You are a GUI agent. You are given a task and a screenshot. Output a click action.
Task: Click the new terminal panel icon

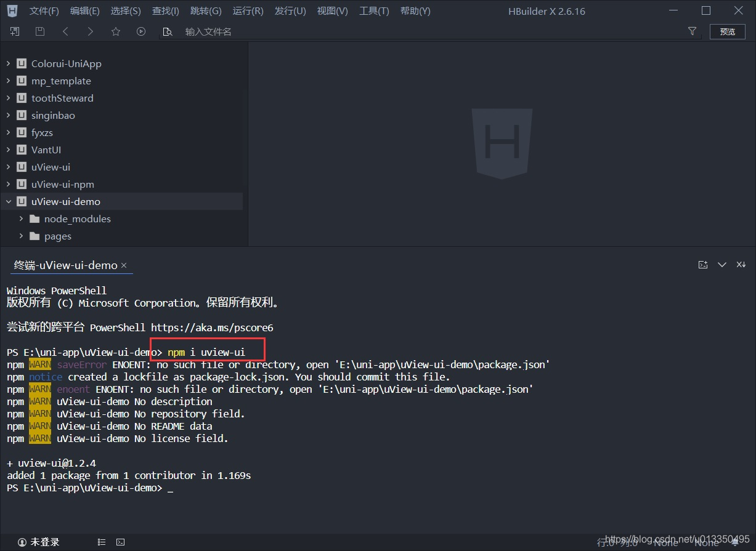[703, 265]
